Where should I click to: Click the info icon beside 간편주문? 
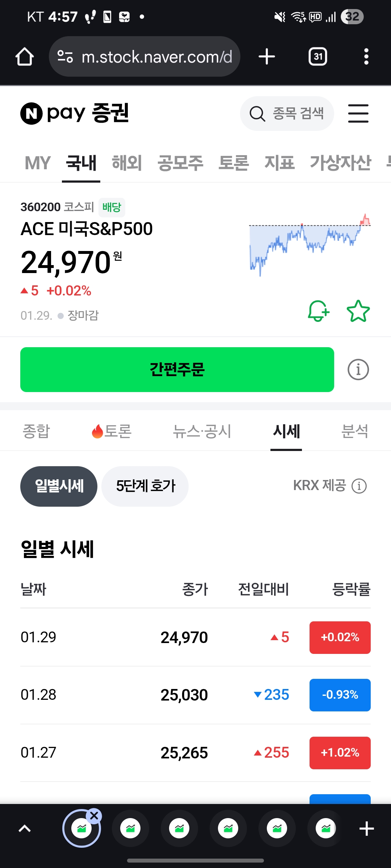[x=358, y=370]
